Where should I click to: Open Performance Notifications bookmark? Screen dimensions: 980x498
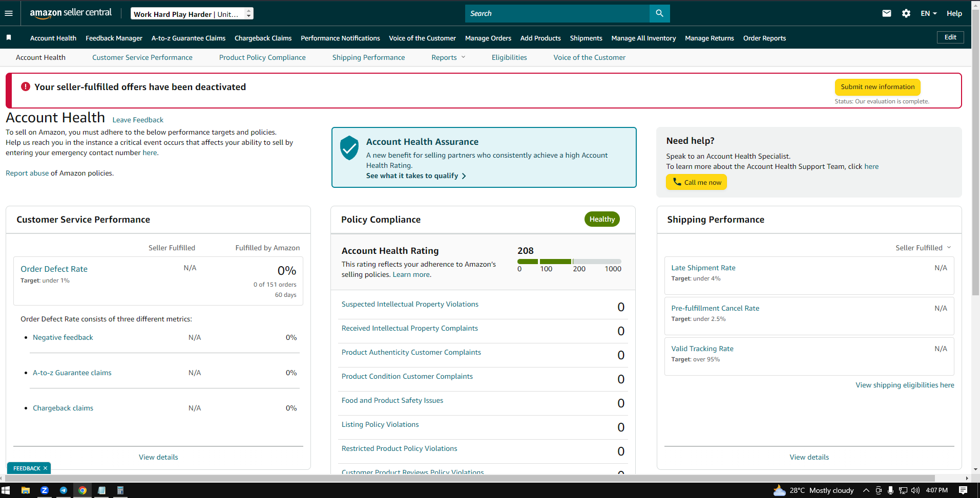340,38
